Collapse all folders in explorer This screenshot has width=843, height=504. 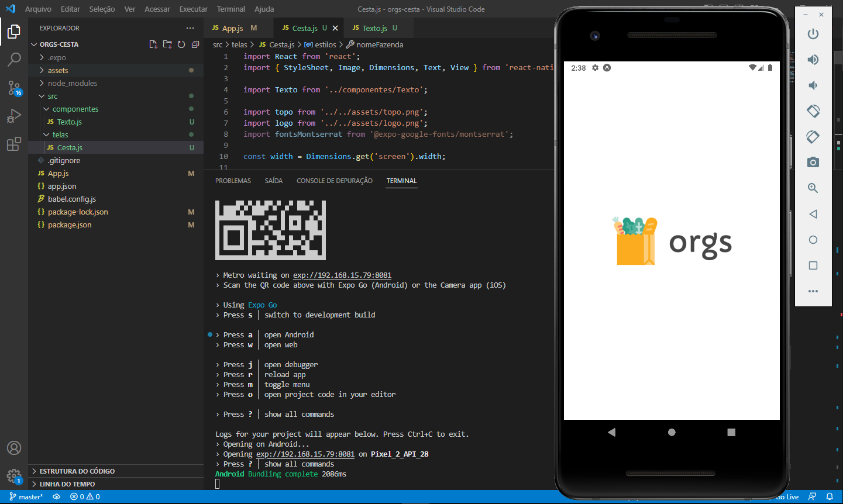click(x=195, y=44)
